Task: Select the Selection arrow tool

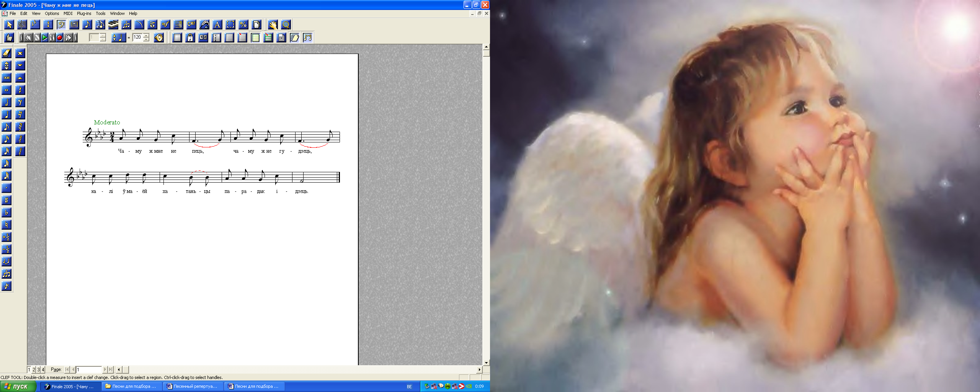Action: (x=9, y=25)
